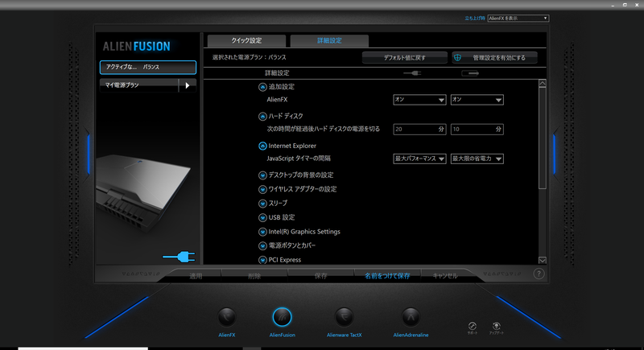Click the laptop image thumbnail

point(143,192)
